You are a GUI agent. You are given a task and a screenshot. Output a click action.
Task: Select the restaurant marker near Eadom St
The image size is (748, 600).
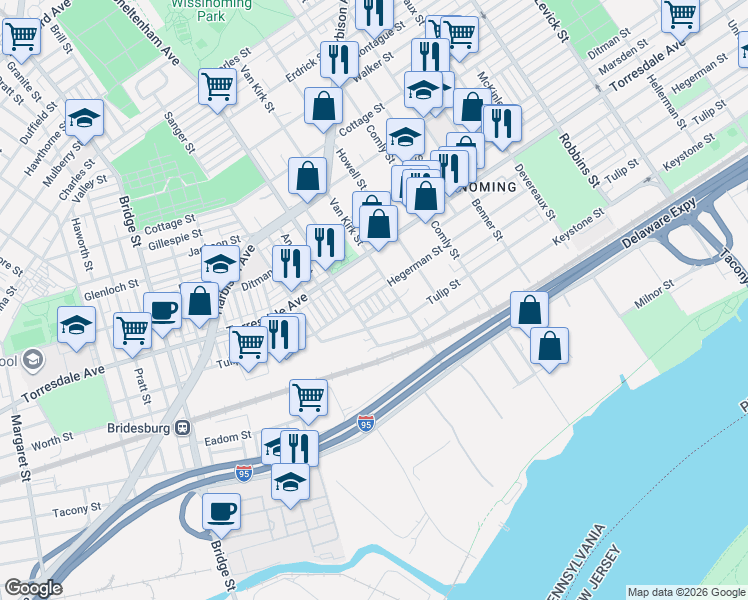[299, 449]
